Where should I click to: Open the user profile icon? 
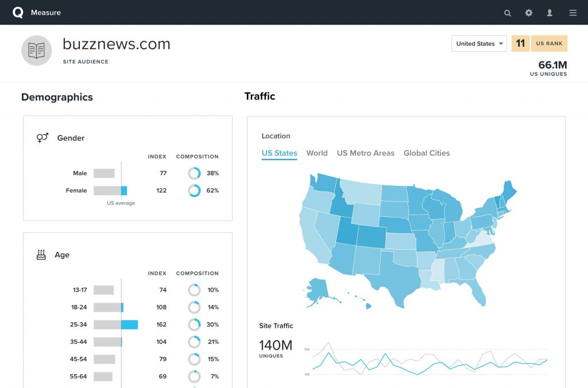pos(550,13)
